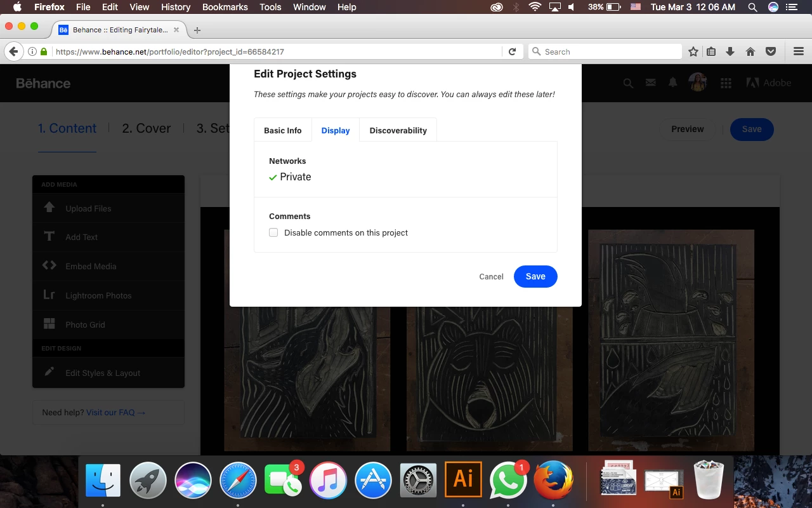Click the Private network option
The height and width of the screenshot is (508, 812).
pyautogui.click(x=290, y=177)
